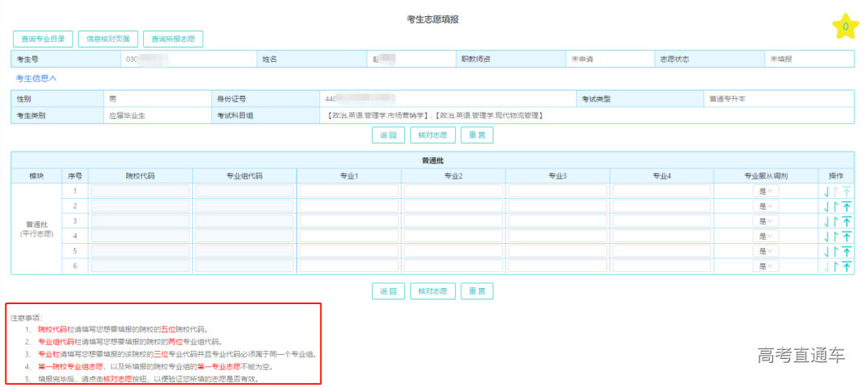Move row 1 choice down one position

[x=825, y=191]
